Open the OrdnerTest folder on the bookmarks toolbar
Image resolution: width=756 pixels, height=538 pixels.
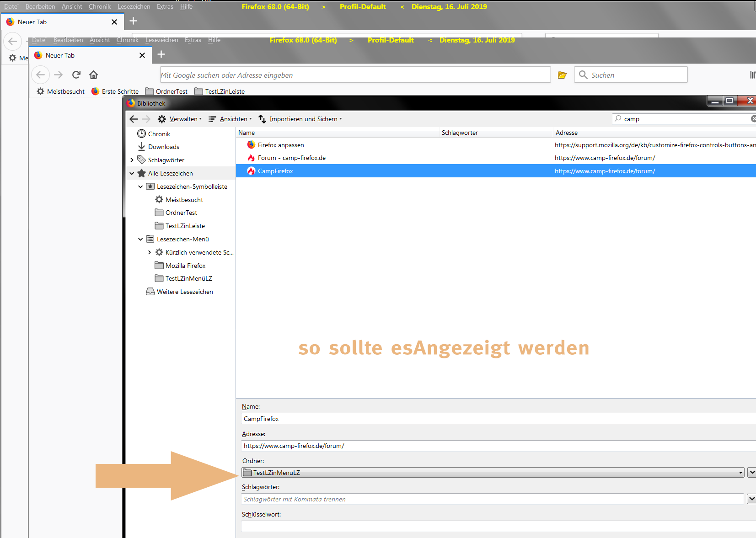tap(166, 91)
